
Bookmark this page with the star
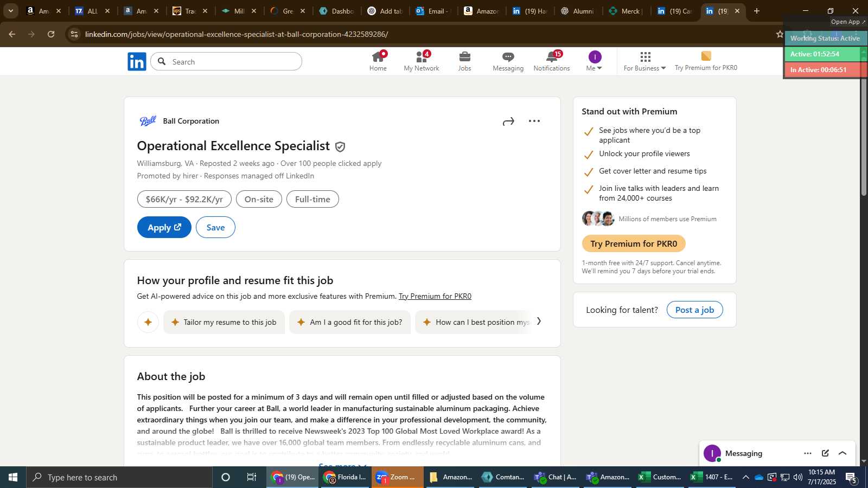point(780,34)
